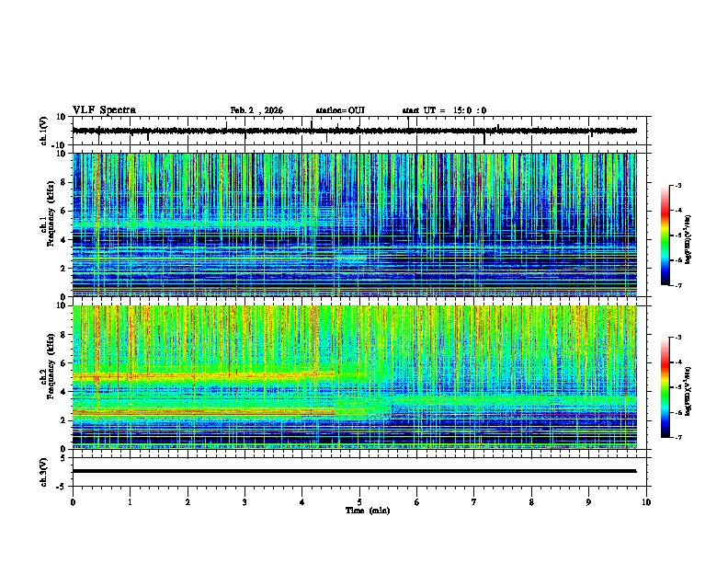Click the "-7" label below ch.2 colorbar
The image size is (728, 563).
(x=677, y=437)
